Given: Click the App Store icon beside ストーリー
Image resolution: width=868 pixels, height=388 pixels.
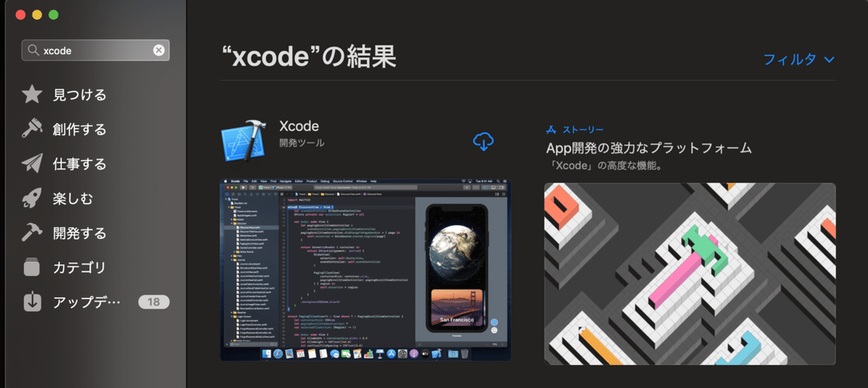Looking at the screenshot, I should pyautogui.click(x=551, y=130).
